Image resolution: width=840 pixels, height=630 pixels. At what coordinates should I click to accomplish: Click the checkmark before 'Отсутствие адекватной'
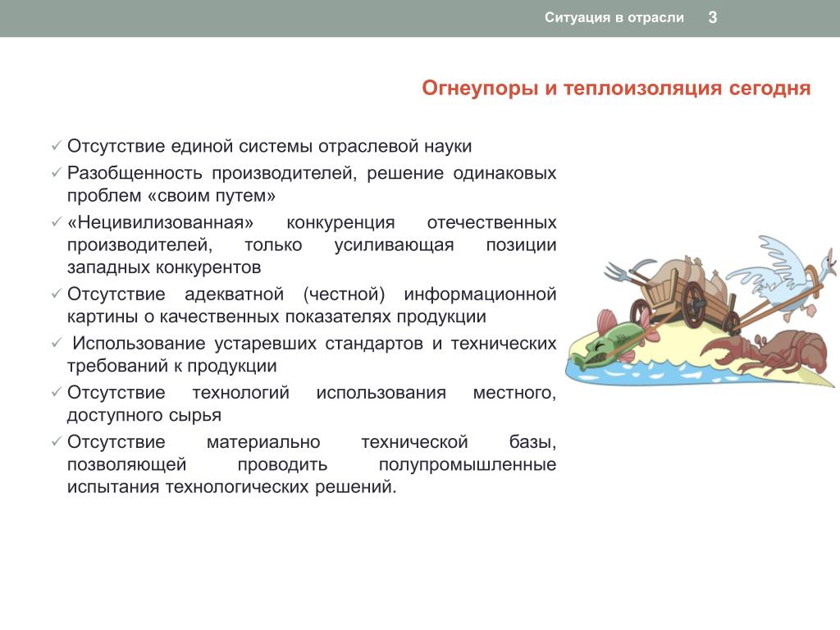(x=57, y=294)
